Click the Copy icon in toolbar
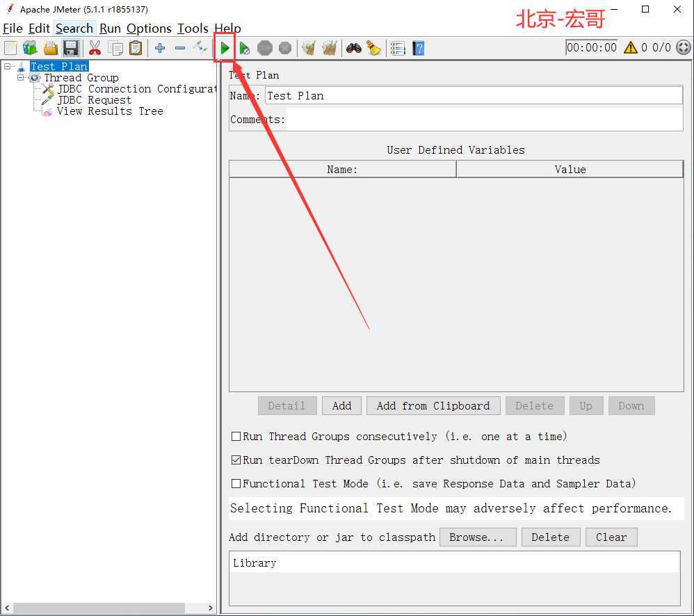Screen dimensions: 694x616 click(116, 48)
